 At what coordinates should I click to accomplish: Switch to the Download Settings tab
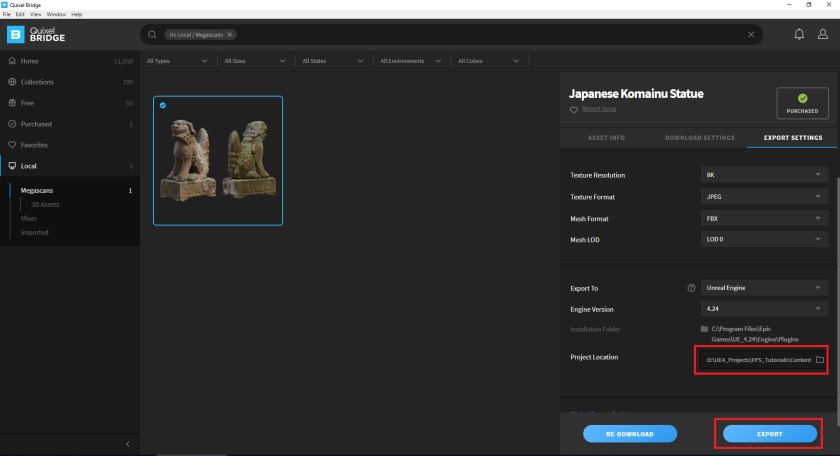pos(699,137)
